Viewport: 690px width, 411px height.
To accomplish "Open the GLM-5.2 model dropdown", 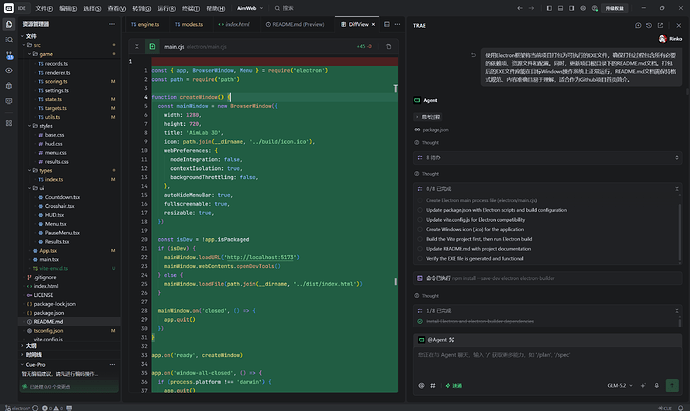I will point(620,385).
